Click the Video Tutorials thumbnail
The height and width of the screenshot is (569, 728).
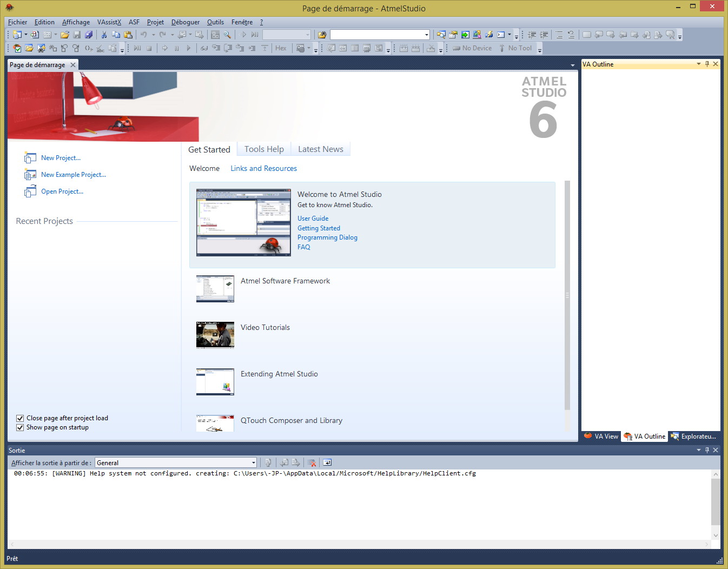pyautogui.click(x=215, y=335)
